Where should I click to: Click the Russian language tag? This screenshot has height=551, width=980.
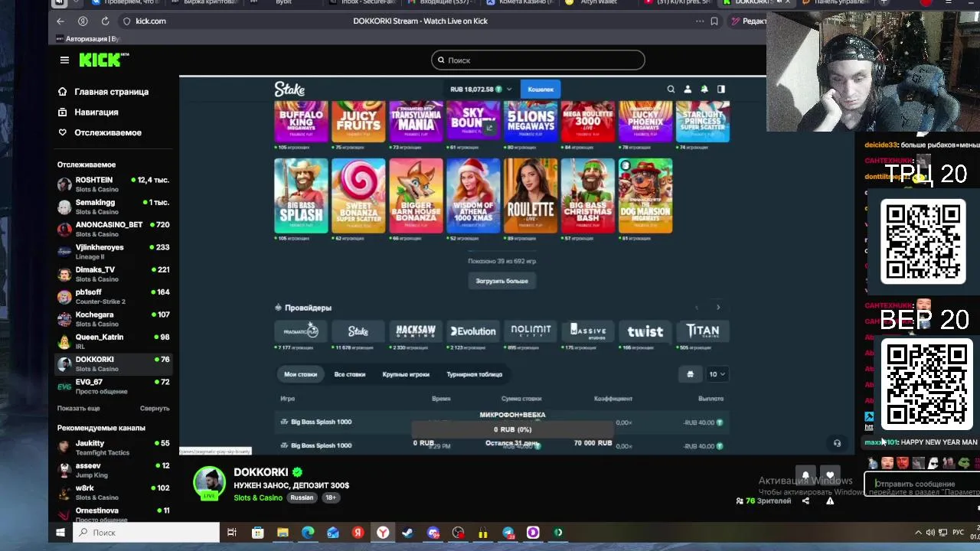click(302, 498)
